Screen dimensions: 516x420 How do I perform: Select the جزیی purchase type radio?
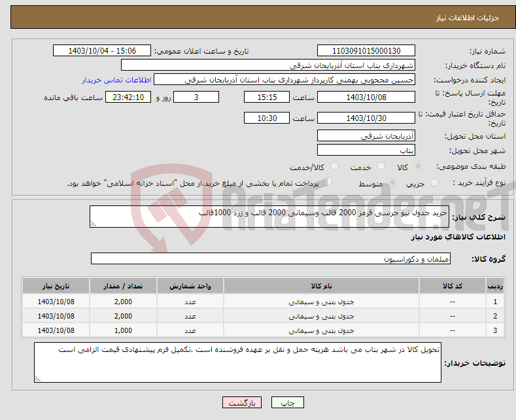coord(434,183)
